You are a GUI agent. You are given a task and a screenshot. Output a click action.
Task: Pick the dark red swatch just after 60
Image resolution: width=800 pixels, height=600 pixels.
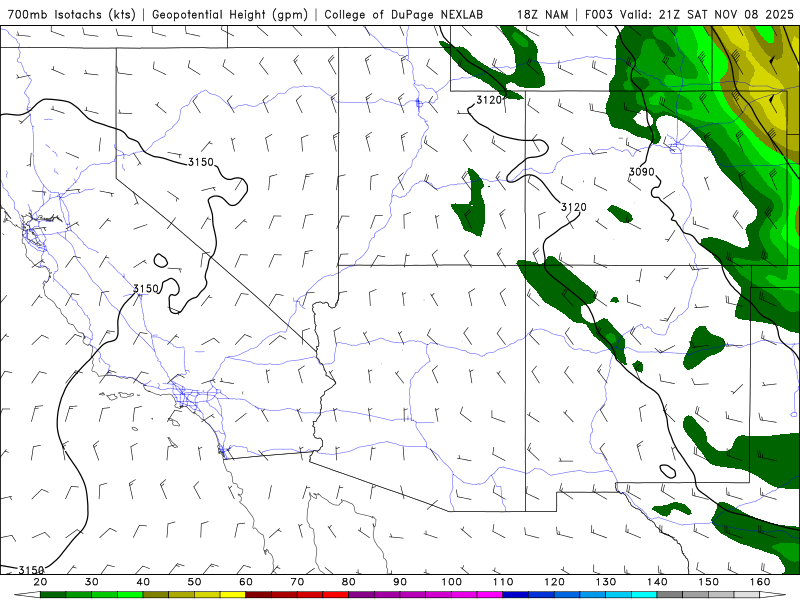click(x=259, y=595)
